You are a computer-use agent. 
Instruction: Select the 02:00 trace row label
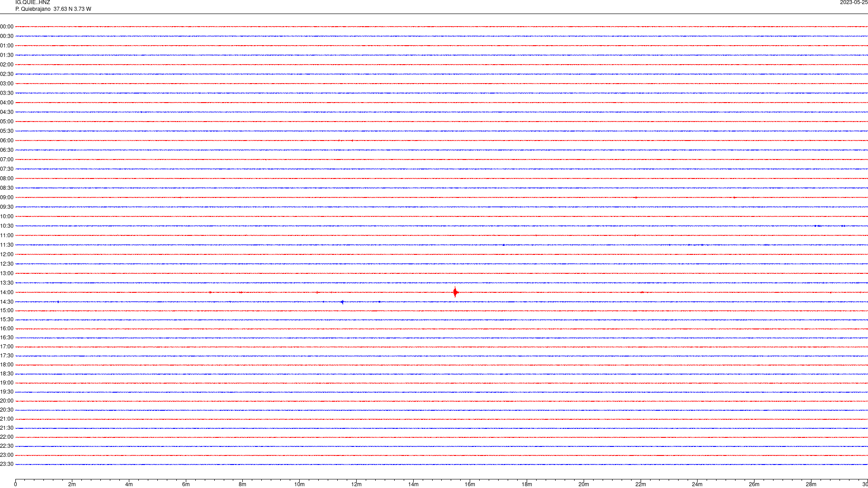click(7, 65)
